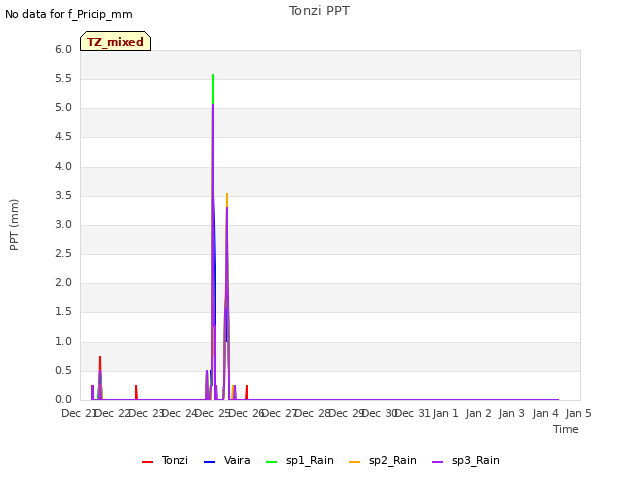The height and width of the screenshot is (480, 640).
Task: Click the Time x-axis title
Action: tap(566, 429)
